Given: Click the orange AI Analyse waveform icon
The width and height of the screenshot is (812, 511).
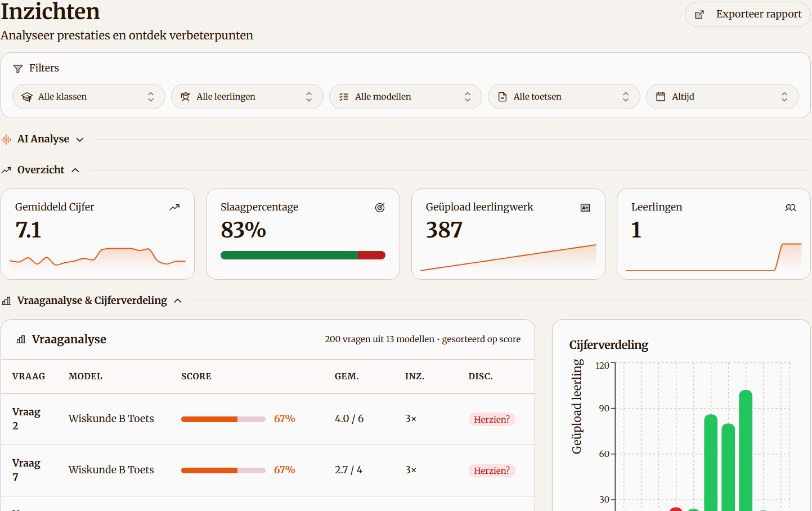Looking at the screenshot, I should pos(6,139).
